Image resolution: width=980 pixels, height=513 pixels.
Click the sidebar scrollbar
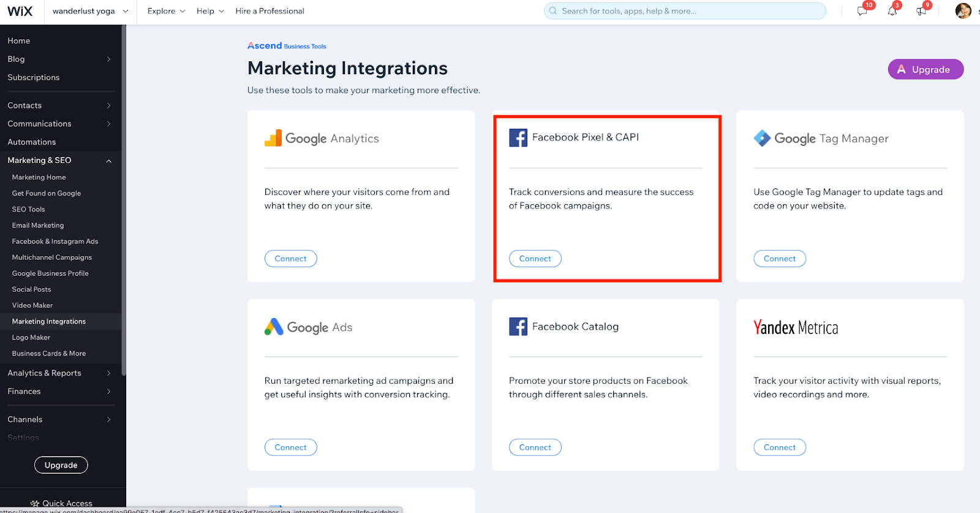(124, 199)
